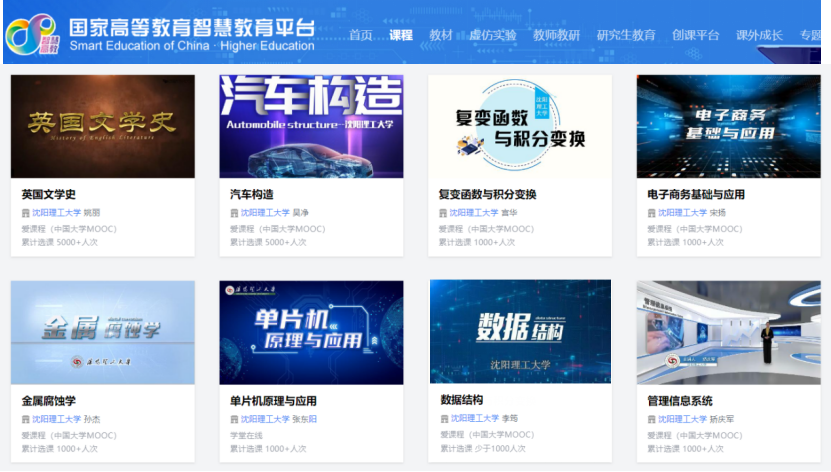Open the 数据结构 course thumbnail
Viewport: 831px width, 472px height.
520,332
